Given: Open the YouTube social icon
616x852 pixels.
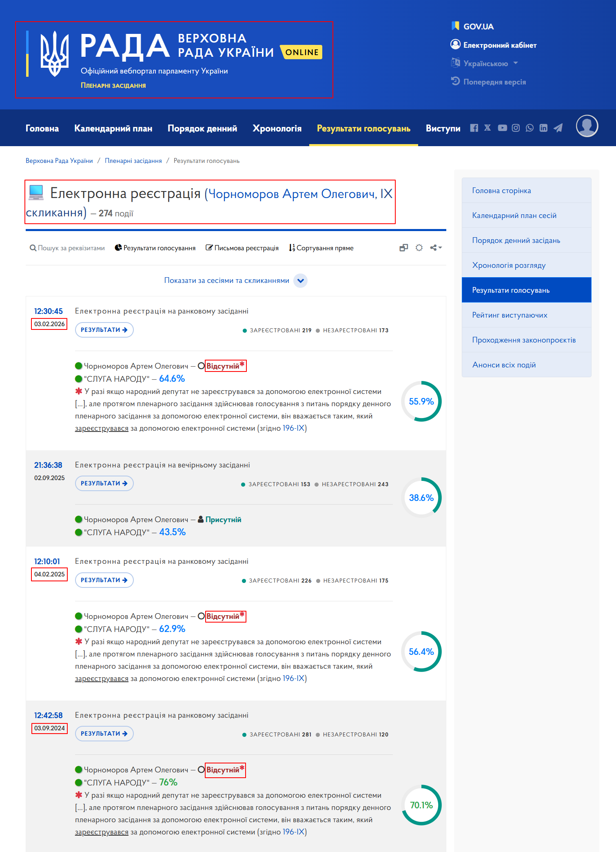Looking at the screenshot, I should 502,128.
